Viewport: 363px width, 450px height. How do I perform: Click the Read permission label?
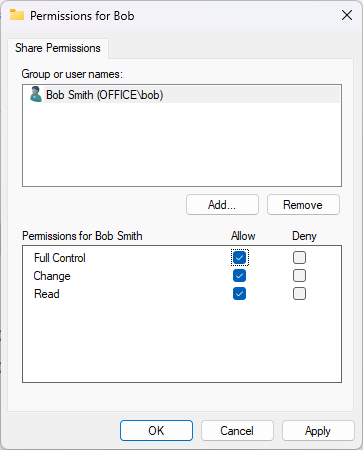[47, 294]
